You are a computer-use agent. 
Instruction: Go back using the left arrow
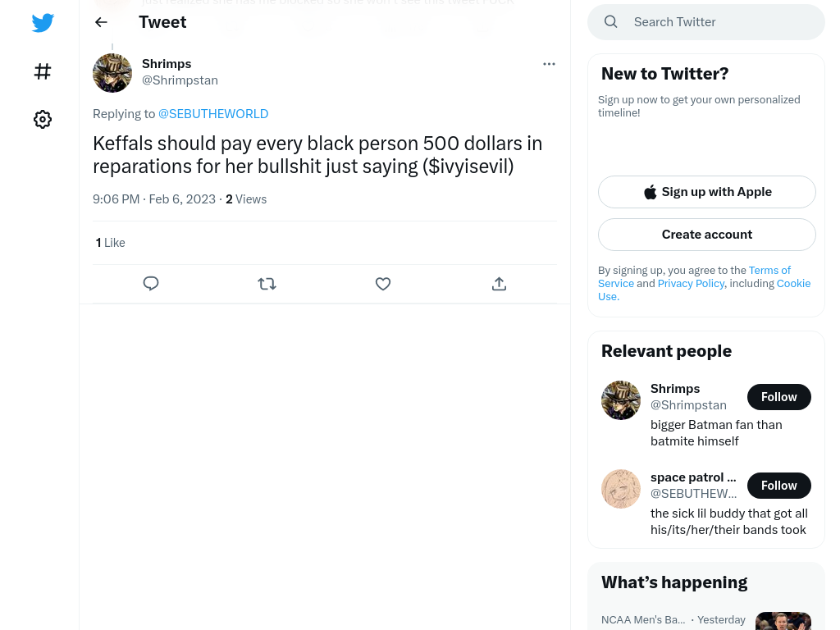[101, 22]
